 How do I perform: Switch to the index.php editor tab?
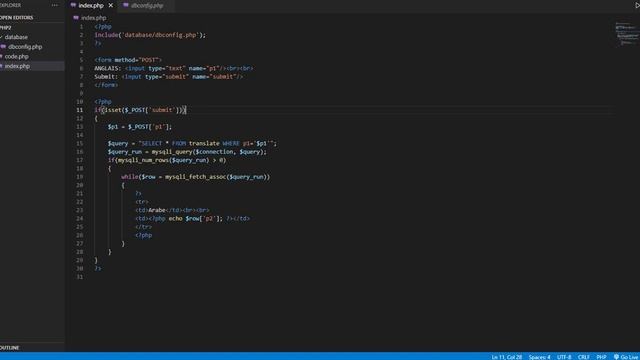click(x=91, y=6)
